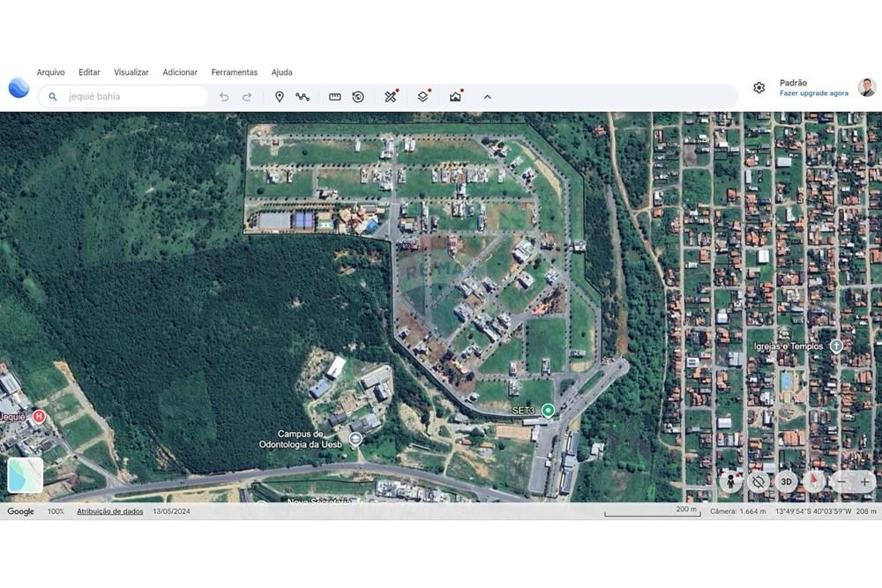Click the zoom in plus button
The image size is (882, 588).
point(864,481)
